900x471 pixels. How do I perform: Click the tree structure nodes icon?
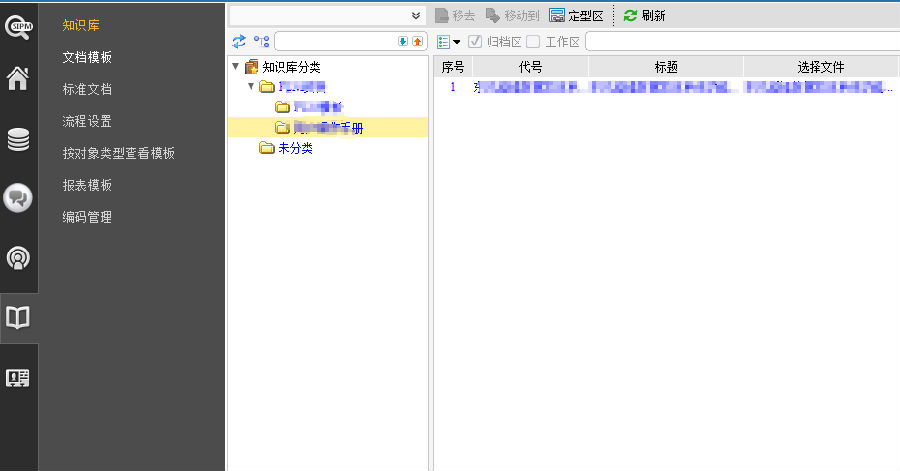[261, 41]
